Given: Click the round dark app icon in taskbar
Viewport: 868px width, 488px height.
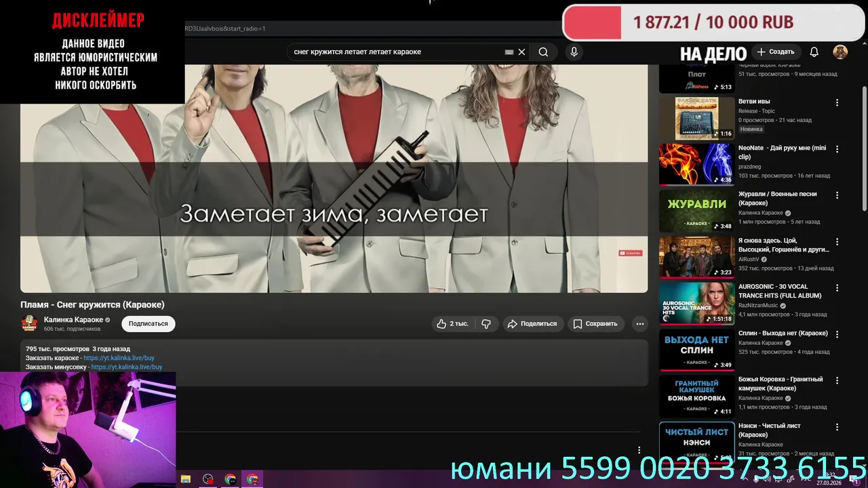Looking at the screenshot, I should 208,479.
